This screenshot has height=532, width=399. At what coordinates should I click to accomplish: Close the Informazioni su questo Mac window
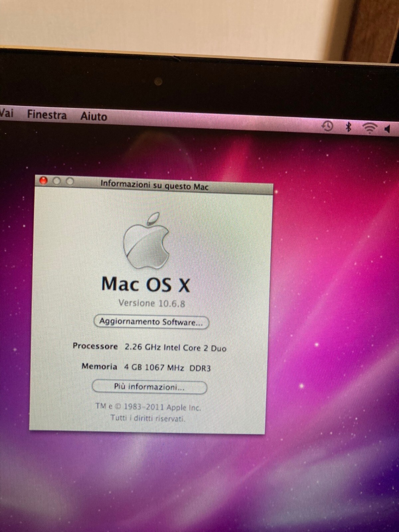click(x=44, y=181)
